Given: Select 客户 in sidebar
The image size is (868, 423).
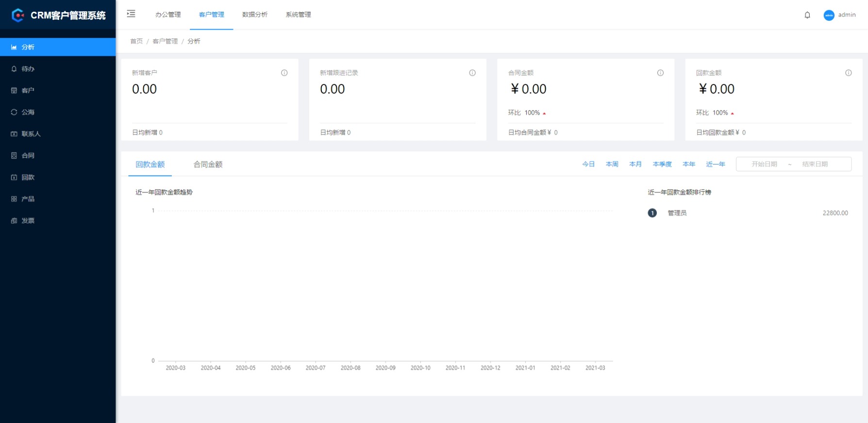Looking at the screenshot, I should click(x=58, y=91).
